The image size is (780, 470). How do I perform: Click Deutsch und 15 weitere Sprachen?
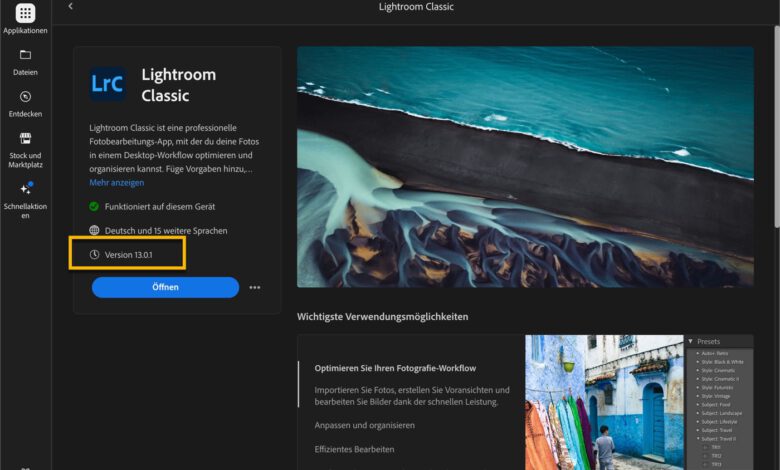166,231
